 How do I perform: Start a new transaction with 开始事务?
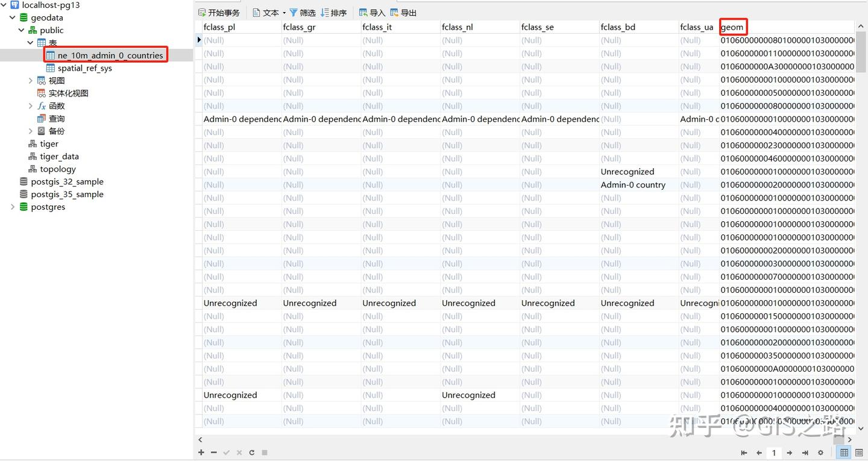click(x=219, y=12)
